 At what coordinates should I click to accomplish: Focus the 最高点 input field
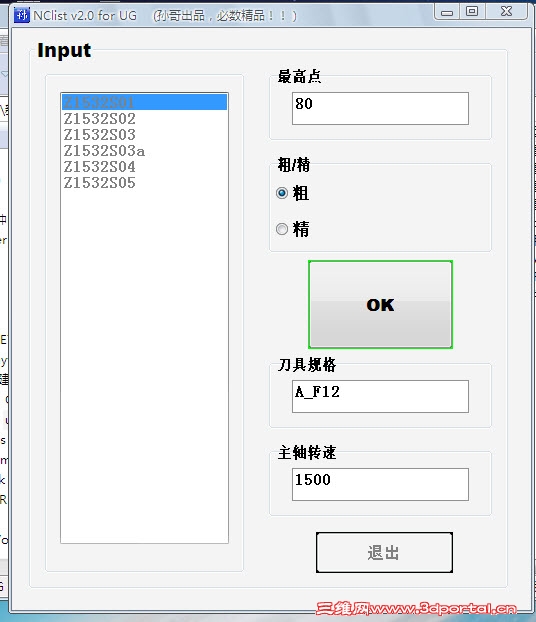pos(380,108)
